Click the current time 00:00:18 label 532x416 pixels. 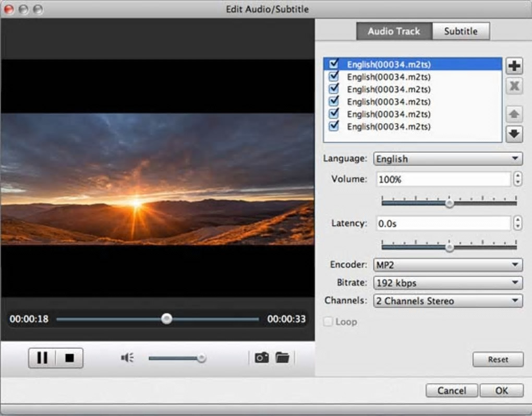29,319
